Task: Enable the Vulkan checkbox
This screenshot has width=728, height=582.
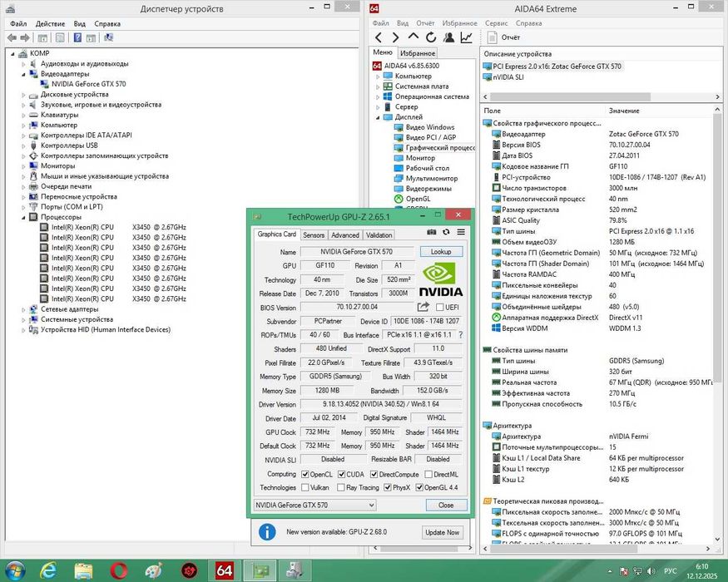Action: point(305,488)
